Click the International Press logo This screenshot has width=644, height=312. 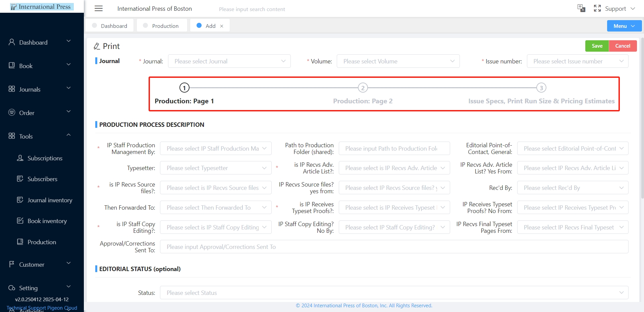point(42,6)
